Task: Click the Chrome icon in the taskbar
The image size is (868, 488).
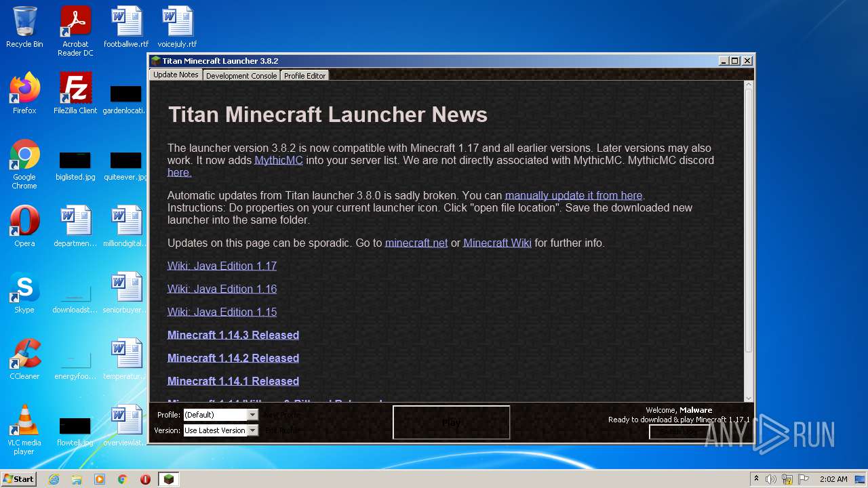Action: [x=123, y=479]
